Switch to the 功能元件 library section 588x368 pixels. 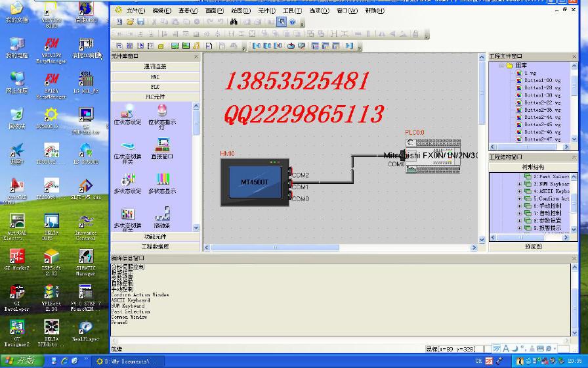(x=155, y=237)
